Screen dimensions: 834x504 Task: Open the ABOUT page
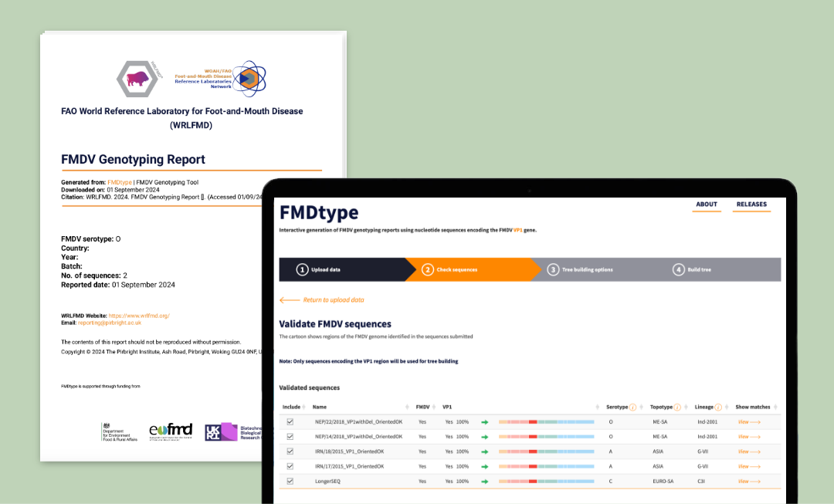(707, 205)
